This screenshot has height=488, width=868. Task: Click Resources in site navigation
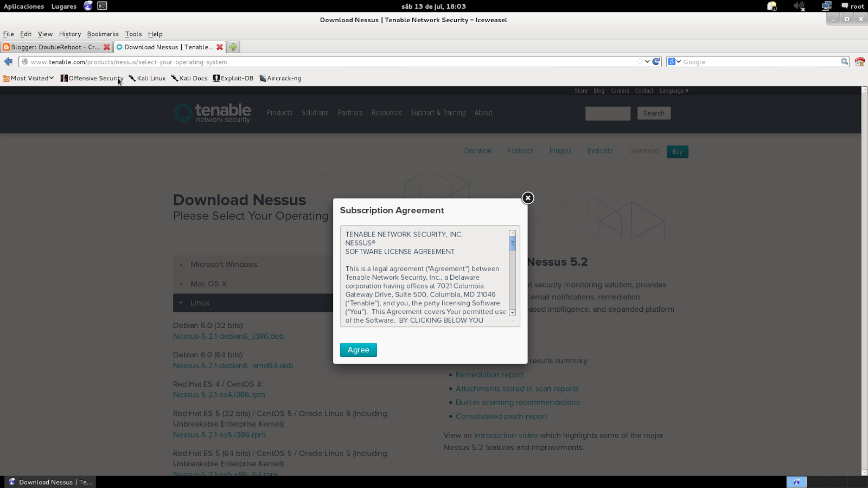click(x=387, y=113)
